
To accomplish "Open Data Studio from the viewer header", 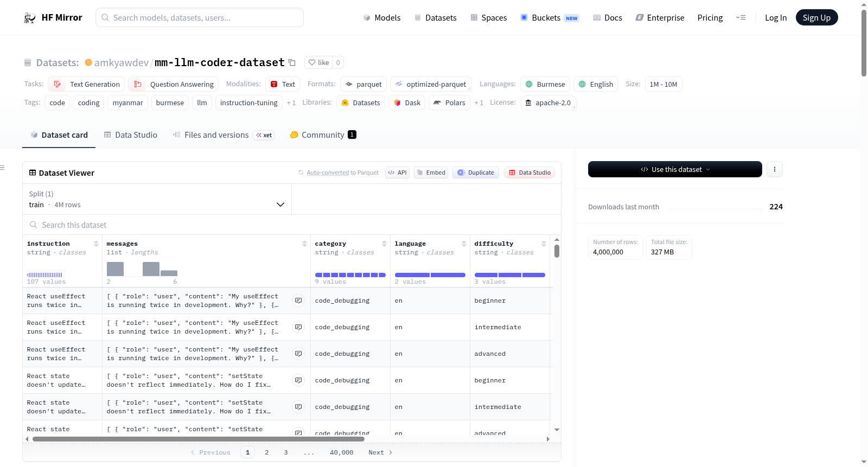I will click(529, 173).
